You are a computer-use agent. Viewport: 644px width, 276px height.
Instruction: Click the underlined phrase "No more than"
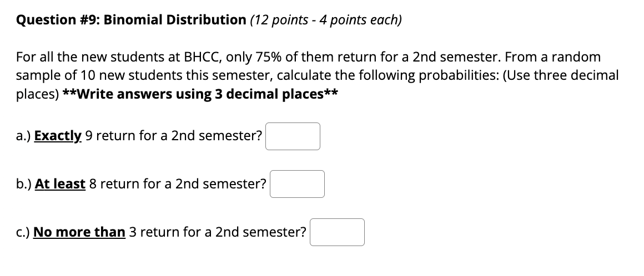click(79, 232)
